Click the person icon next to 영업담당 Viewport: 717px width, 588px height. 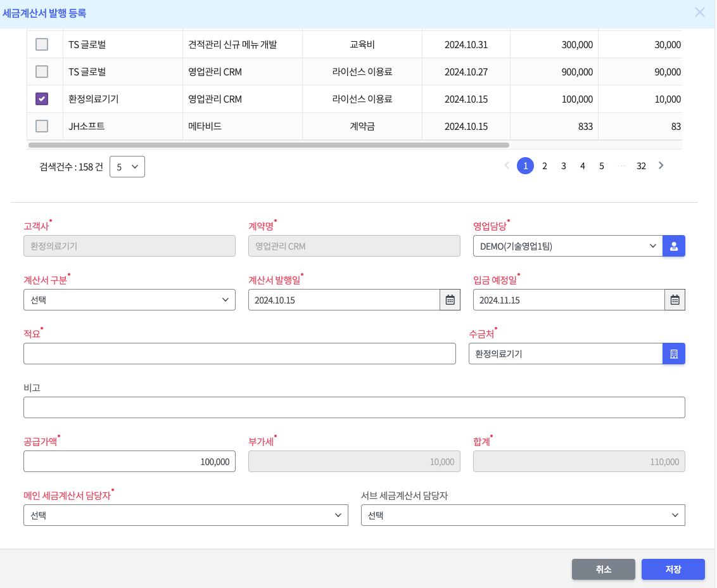673,246
